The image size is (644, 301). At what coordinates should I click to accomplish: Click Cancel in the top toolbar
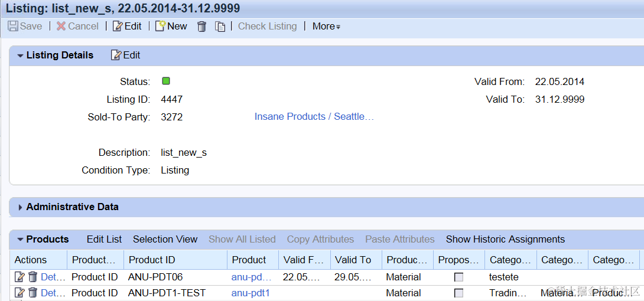click(77, 26)
